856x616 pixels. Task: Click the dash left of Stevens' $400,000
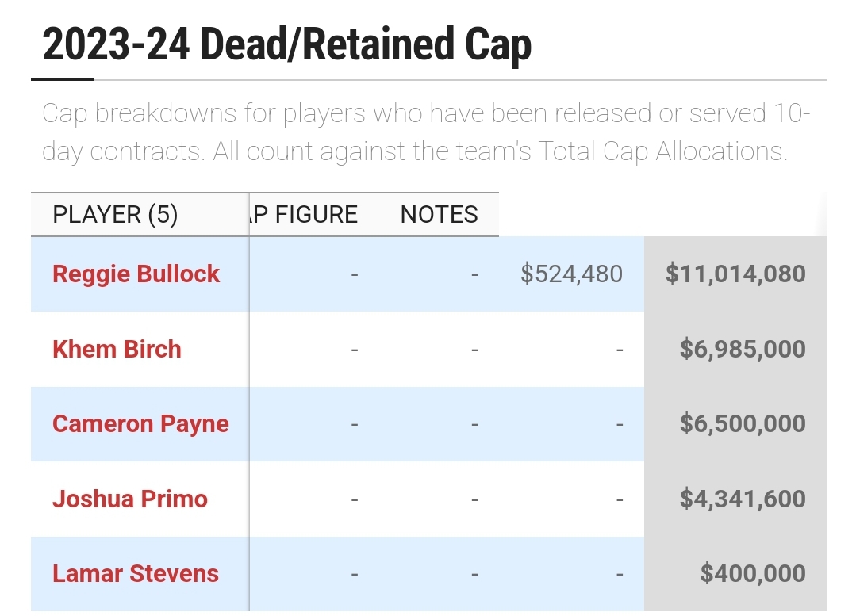point(620,574)
